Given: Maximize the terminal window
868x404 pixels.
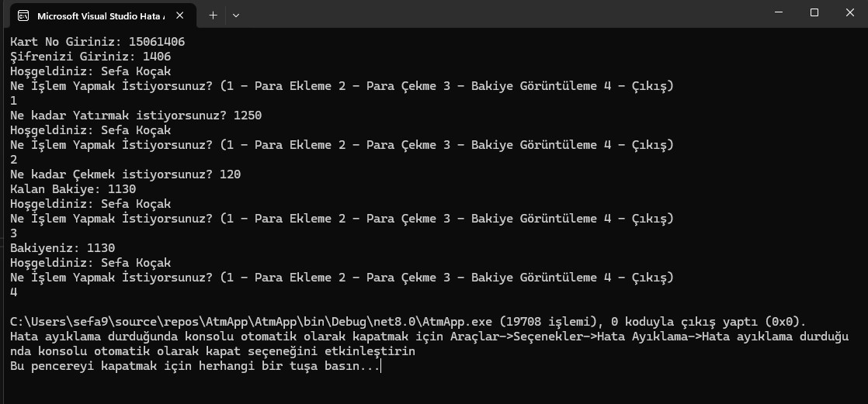Looking at the screenshot, I should 814,12.
